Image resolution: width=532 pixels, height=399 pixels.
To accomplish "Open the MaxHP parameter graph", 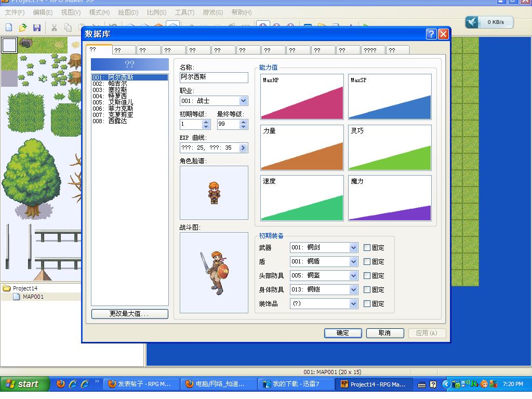I will (x=302, y=97).
